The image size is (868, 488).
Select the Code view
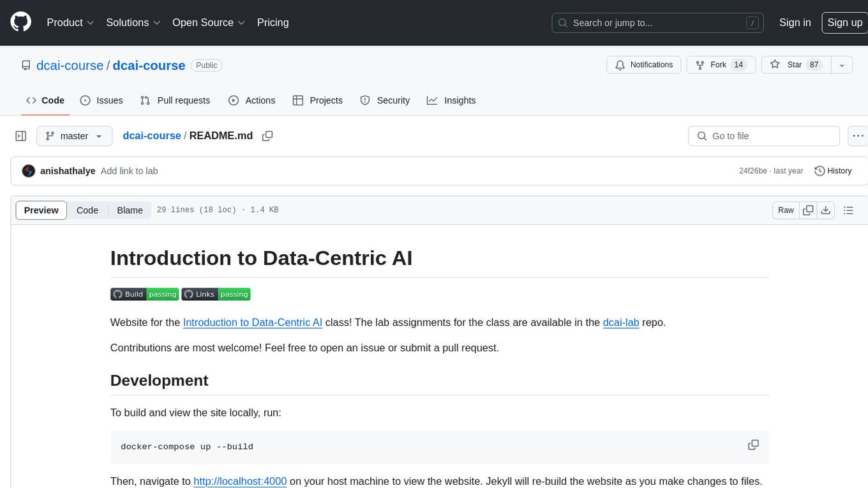[x=87, y=210]
